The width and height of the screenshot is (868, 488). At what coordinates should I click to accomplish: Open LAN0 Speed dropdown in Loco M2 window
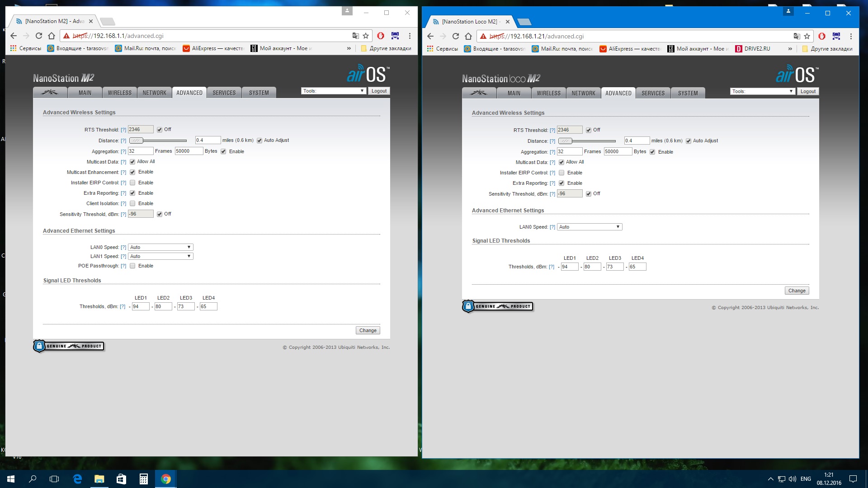590,227
